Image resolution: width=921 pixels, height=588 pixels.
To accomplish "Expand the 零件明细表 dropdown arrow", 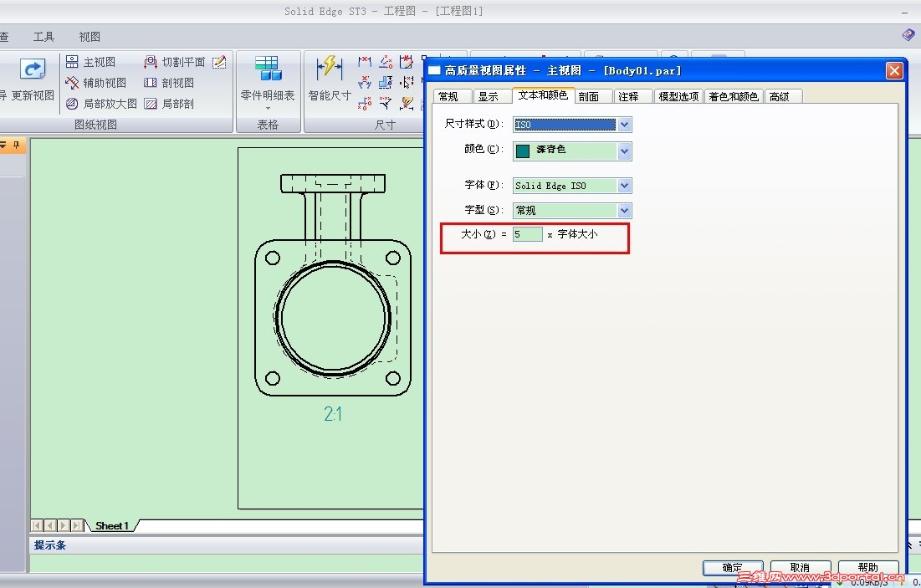I will tap(268, 109).
